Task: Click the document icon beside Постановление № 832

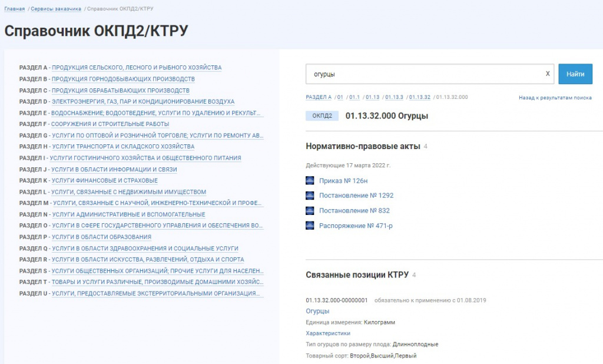Action: [310, 210]
